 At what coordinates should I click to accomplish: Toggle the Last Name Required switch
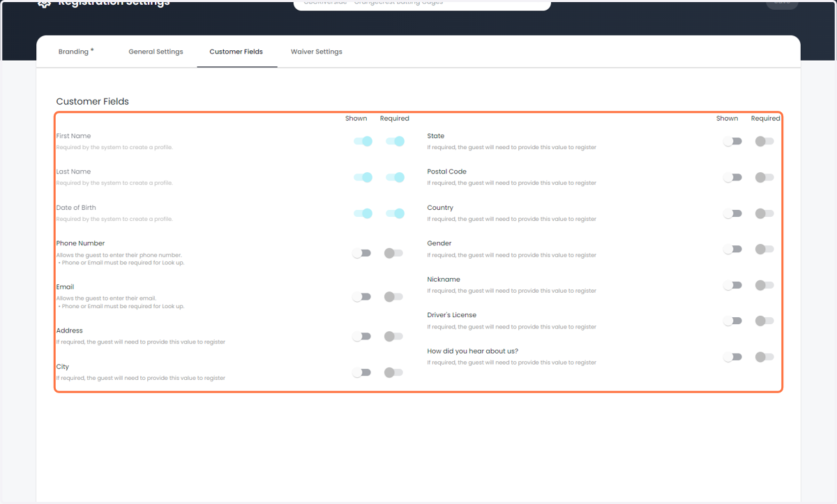pos(395,177)
